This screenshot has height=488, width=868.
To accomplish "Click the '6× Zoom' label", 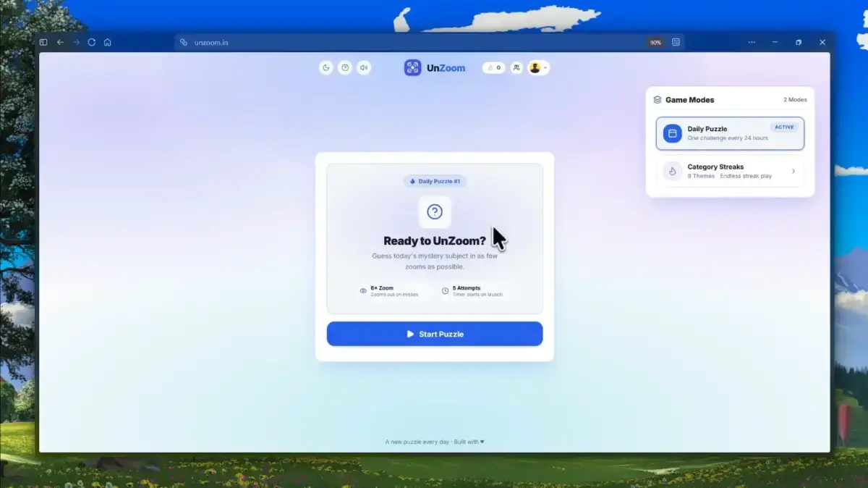I will tap(382, 288).
